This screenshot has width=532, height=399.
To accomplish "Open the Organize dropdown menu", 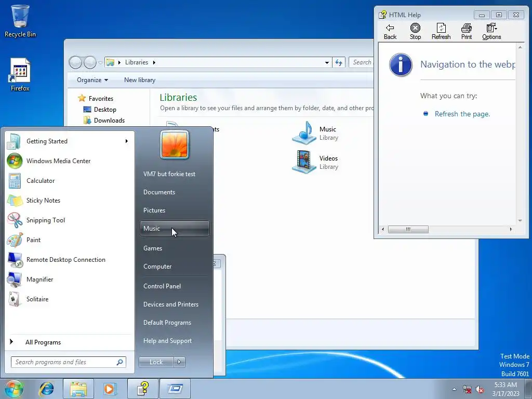I will coord(92,80).
